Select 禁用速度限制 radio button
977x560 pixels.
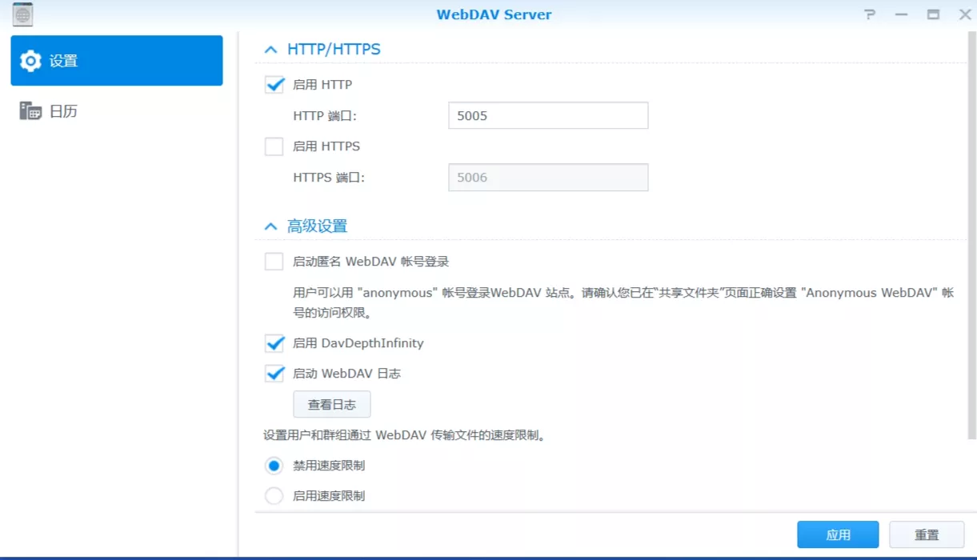[x=274, y=466]
